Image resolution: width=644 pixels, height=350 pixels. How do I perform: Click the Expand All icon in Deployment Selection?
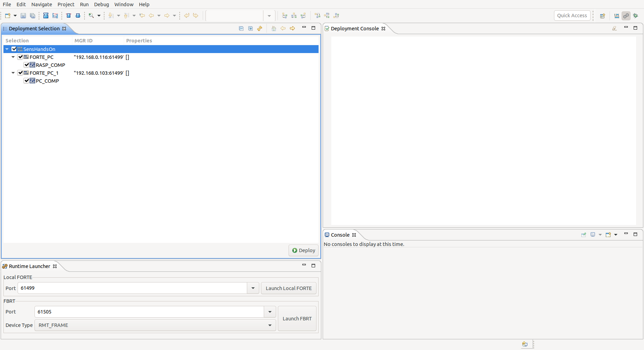click(251, 29)
